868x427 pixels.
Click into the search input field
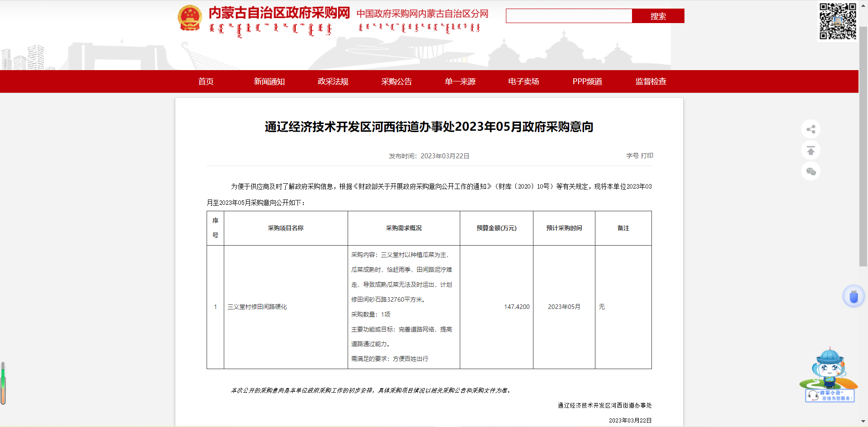569,16
